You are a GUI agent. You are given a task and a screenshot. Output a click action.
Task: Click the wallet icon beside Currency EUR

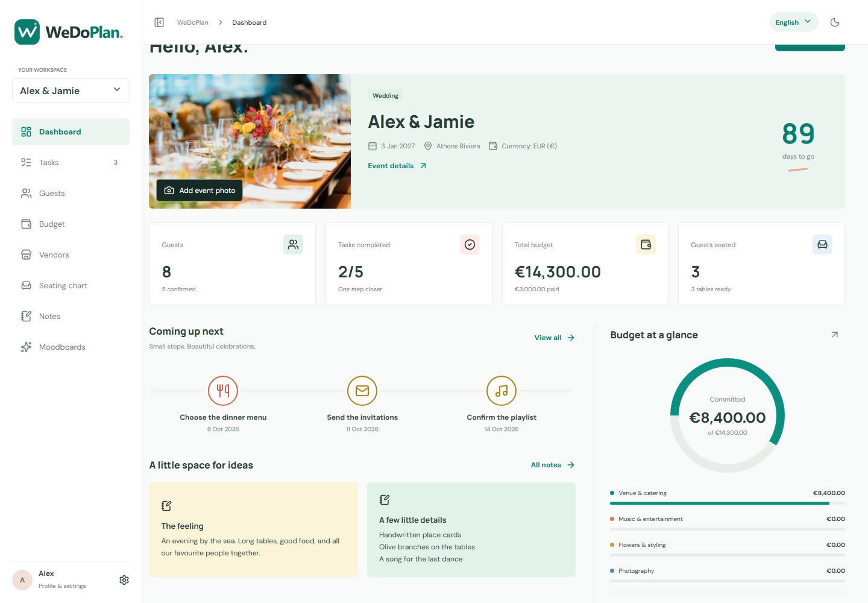tap(493, 146)
